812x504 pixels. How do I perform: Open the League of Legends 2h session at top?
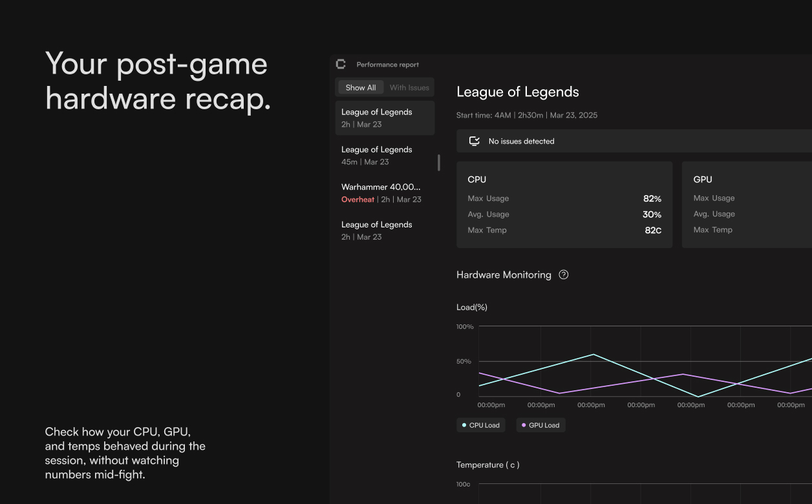pyautogui.click(x=385, y=118)
